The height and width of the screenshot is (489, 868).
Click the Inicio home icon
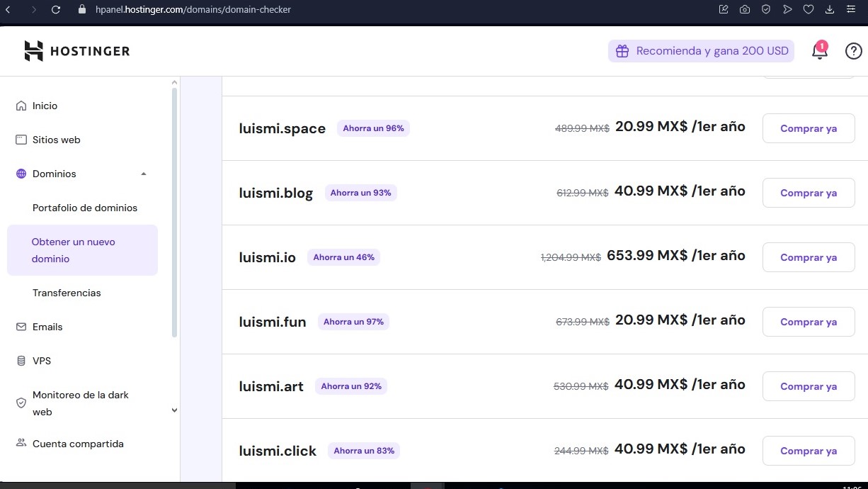point(21,106)
